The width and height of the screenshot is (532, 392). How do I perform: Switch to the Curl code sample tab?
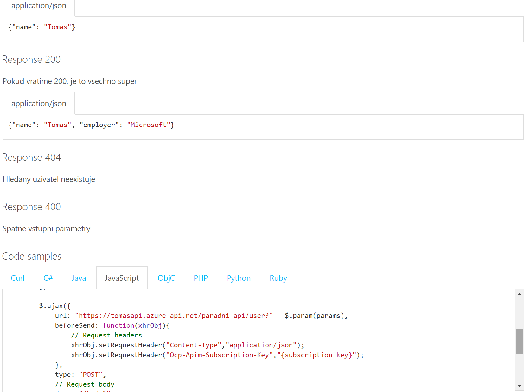pyautogui.click(x=17, y=278)
